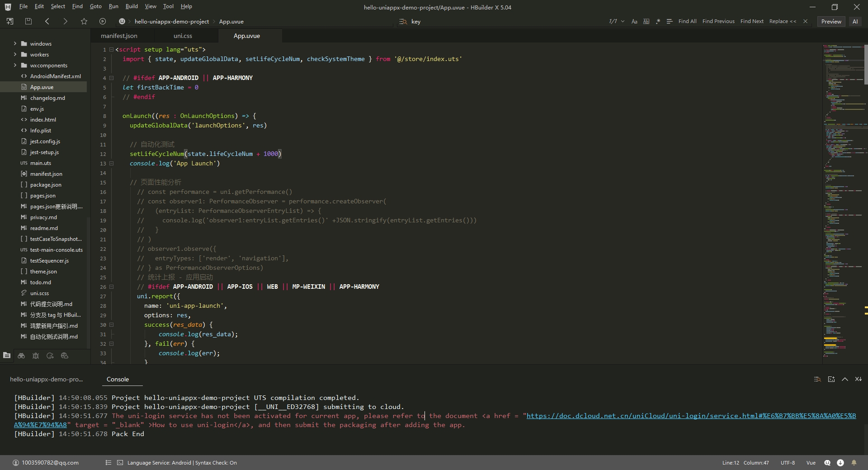Switch to the manifest.json tab
Viewport: 868px width, 470px height.
[x=119, y=36]
